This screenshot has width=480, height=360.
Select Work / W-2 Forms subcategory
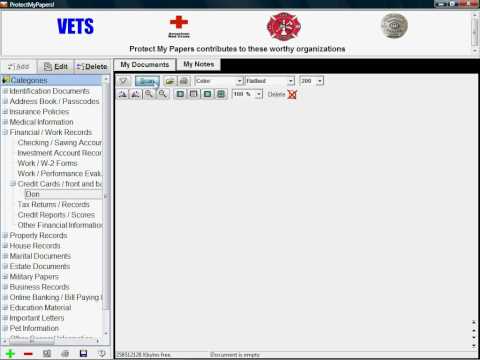point(47,163)
